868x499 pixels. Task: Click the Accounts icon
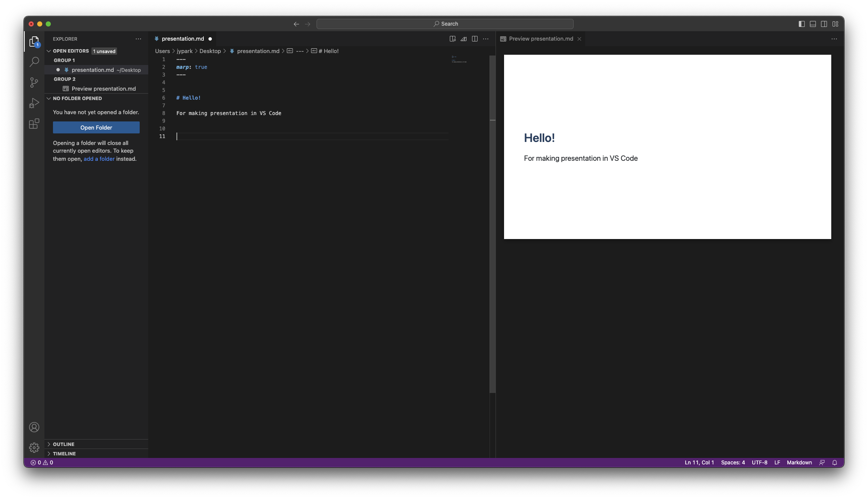(34, 427)
